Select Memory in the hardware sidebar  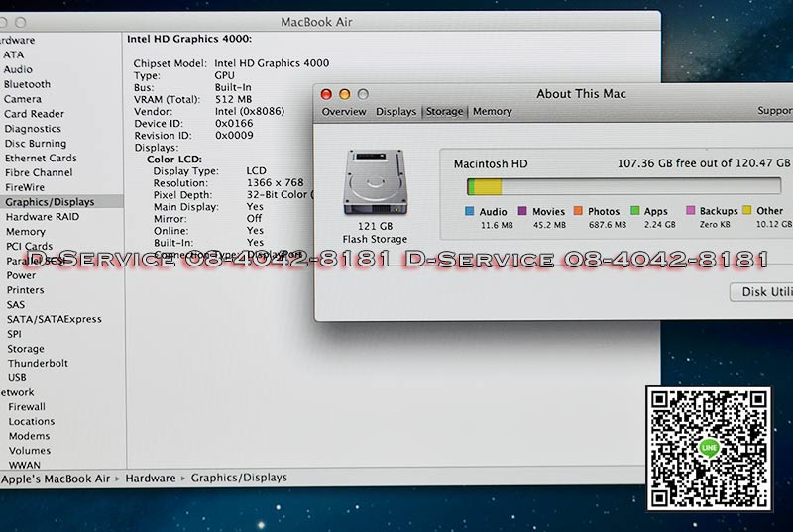click(x=26, y=232)
